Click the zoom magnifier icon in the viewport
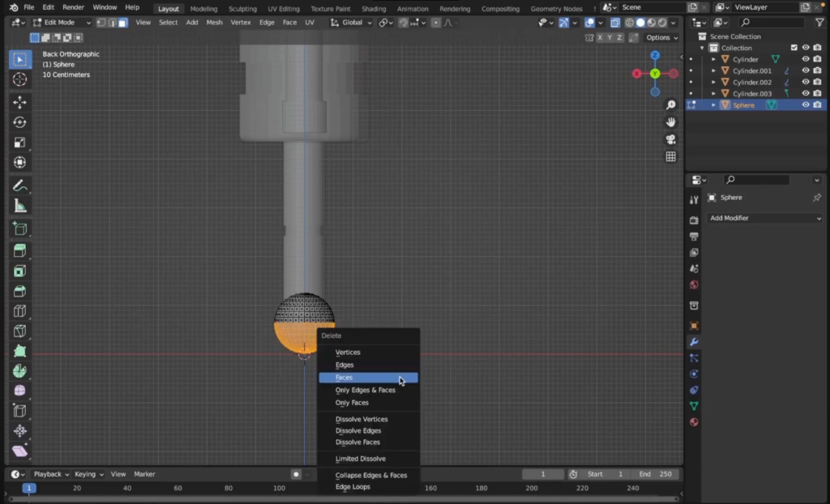The width and height of the screenshot is (830, 504). [x=671, y=105]
